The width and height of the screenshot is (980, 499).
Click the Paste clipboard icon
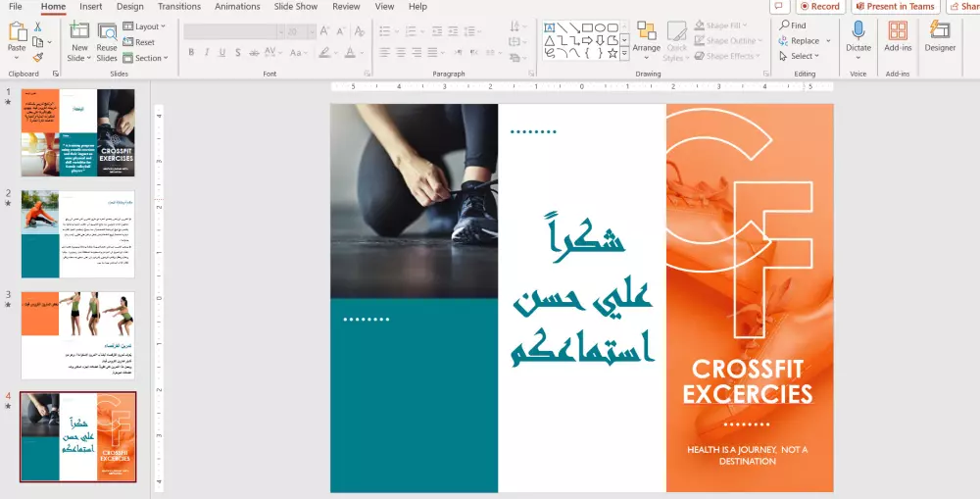pyautogui.click(x=17, y=32)
